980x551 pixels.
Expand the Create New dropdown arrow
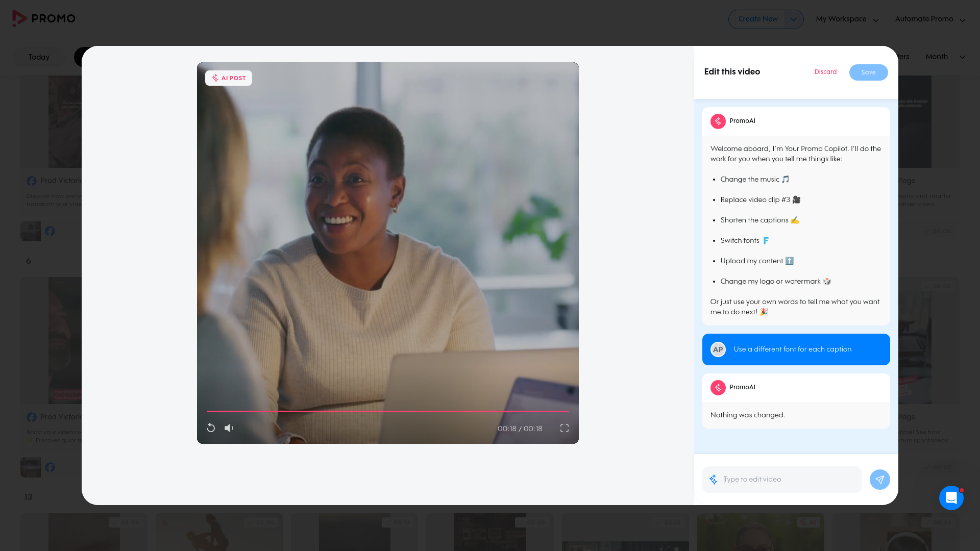click(794, 19)
